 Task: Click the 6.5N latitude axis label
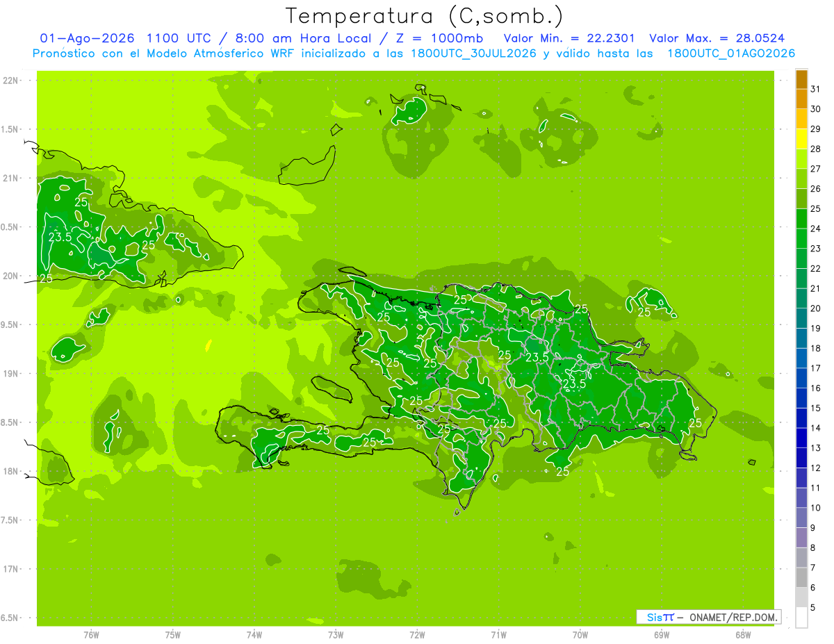click(10, 618)
